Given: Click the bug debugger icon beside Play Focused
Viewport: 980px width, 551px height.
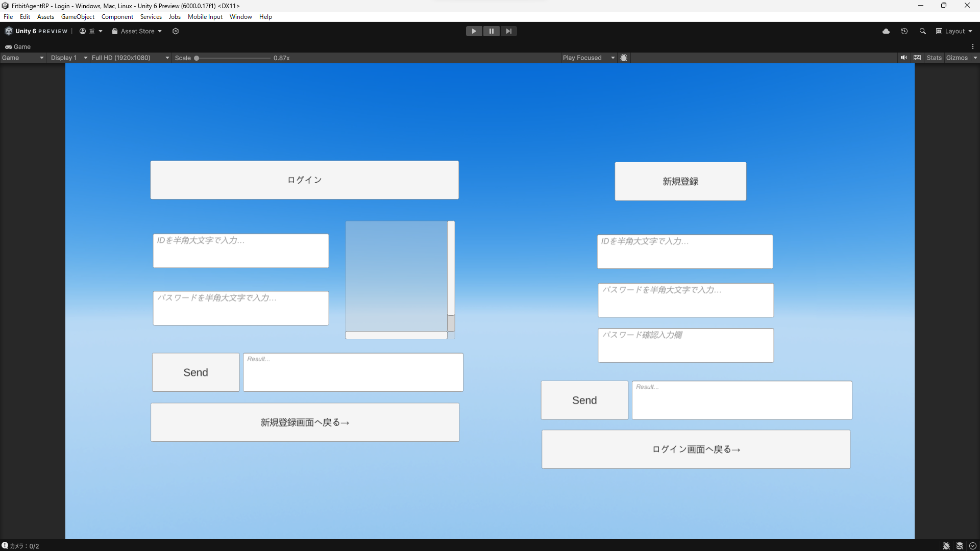Looking at the screenshot, I should 624,58.
